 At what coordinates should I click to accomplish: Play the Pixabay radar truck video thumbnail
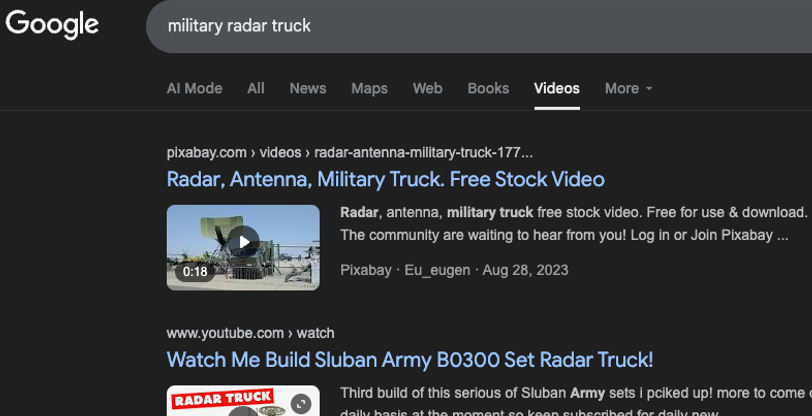pyautogui.click(x=243, y=242)
